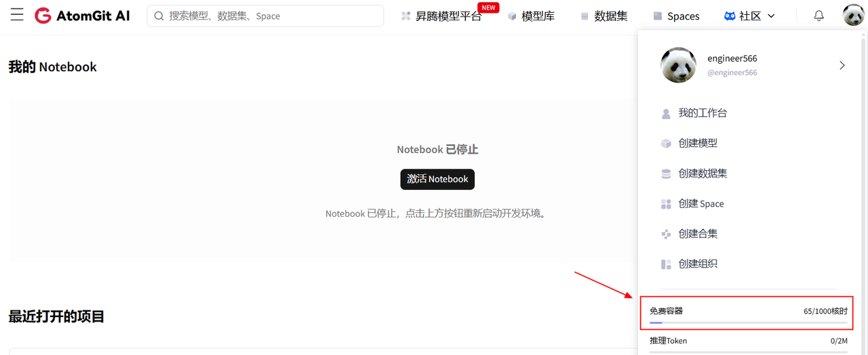Open 社区 navigation item
The width and height of the screenshot is (868, 355).
coord(750,16)
